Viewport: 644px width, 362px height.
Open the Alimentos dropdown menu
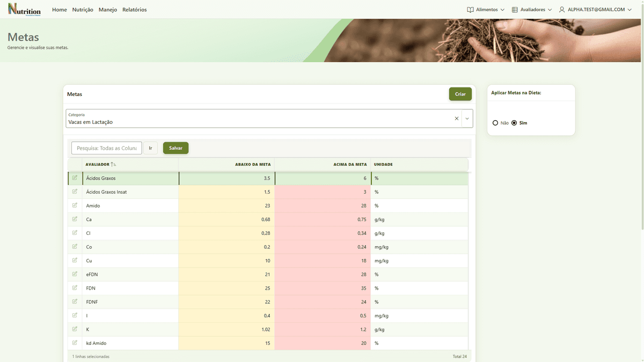(x=486, y=10)
